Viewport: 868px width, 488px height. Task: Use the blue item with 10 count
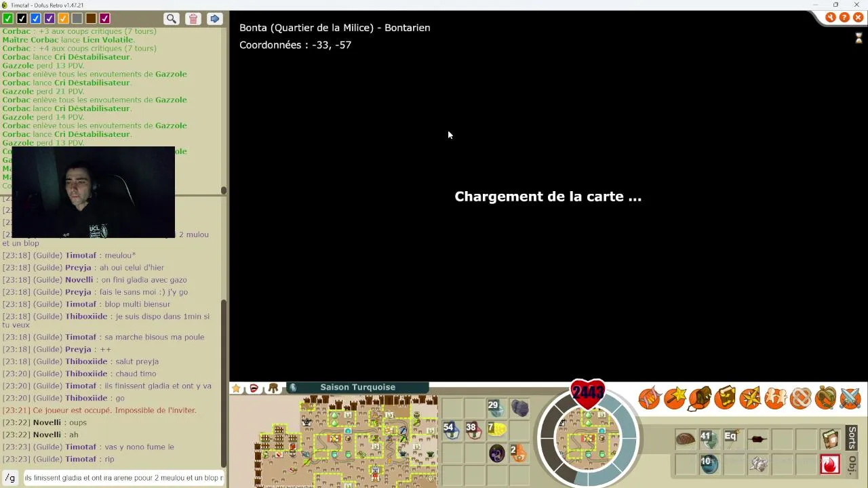point(709,464)
